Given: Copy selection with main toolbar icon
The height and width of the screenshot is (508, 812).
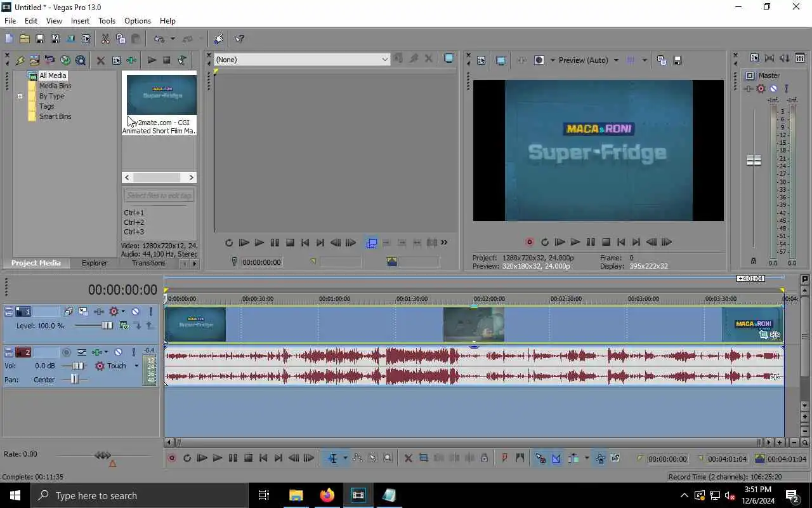Looking at the screenshot, I should [121, 39].
